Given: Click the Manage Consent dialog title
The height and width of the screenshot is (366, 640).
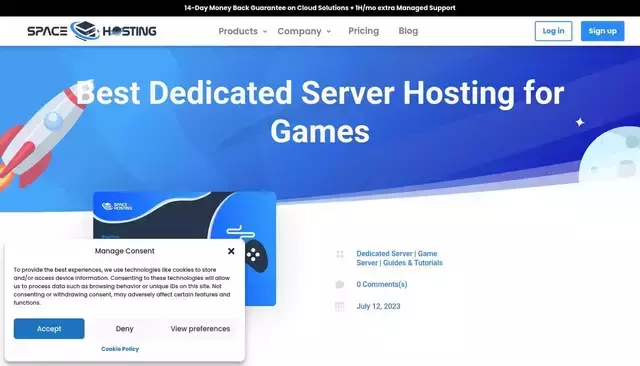Looking at the screenshot, I should click(124, 251).
